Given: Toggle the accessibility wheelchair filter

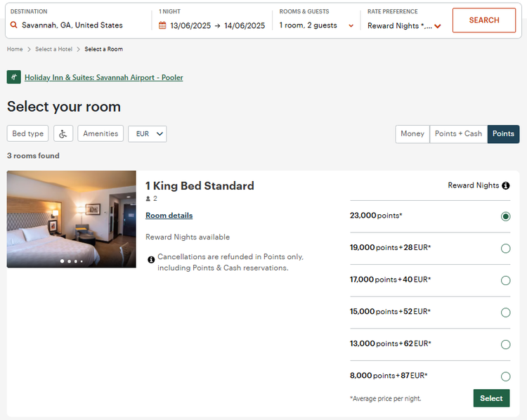Looking at the screenshot, I should point(63,133).
